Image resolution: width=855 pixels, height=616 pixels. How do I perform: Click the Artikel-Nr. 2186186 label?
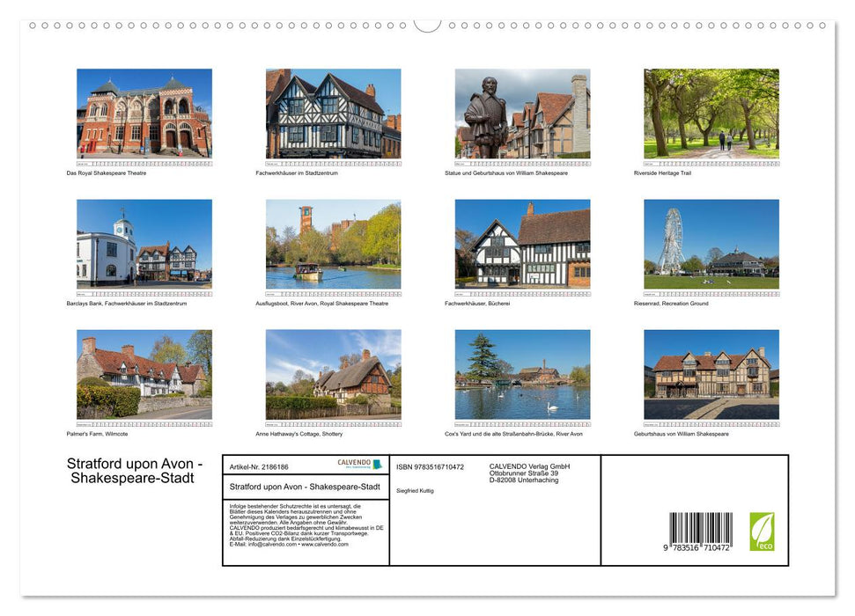pos(259,466)
